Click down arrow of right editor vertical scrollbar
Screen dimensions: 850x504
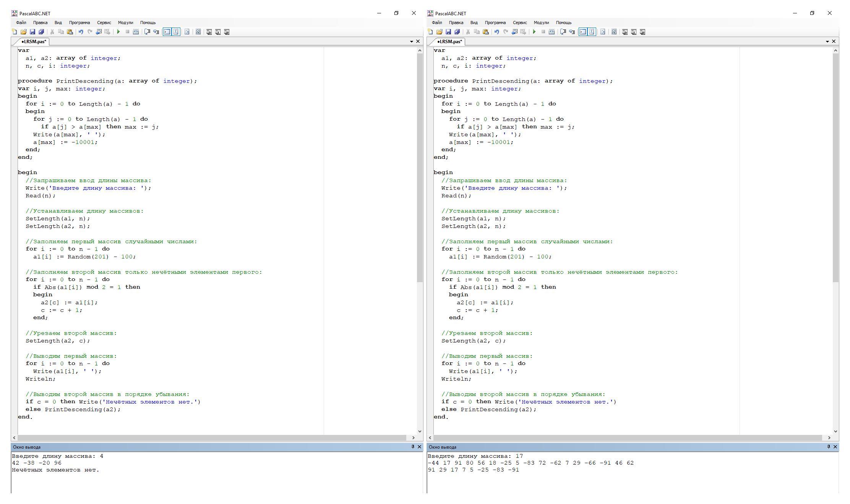pos(836,431)
